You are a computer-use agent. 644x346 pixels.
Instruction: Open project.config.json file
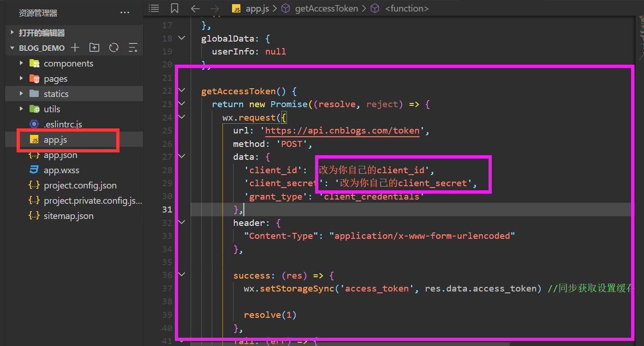tap(80, 186)
